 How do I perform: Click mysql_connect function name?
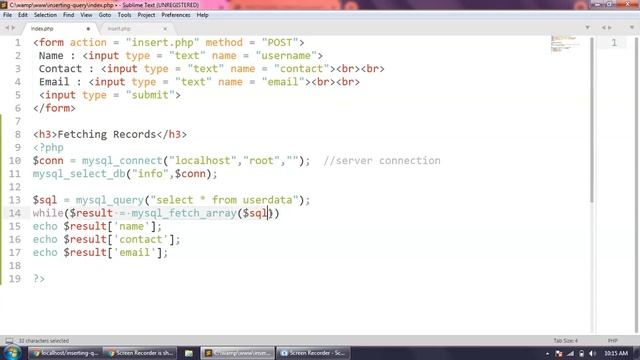pos(122,160)
